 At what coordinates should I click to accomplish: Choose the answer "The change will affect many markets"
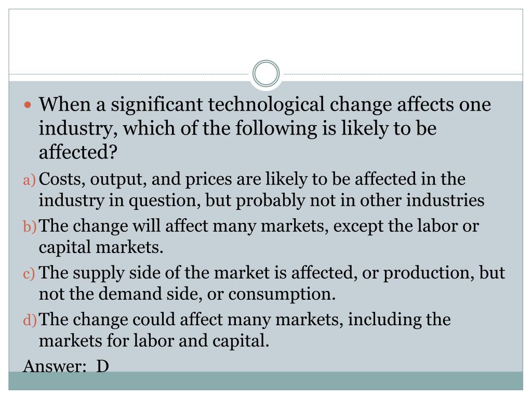[x=259, y=236]
